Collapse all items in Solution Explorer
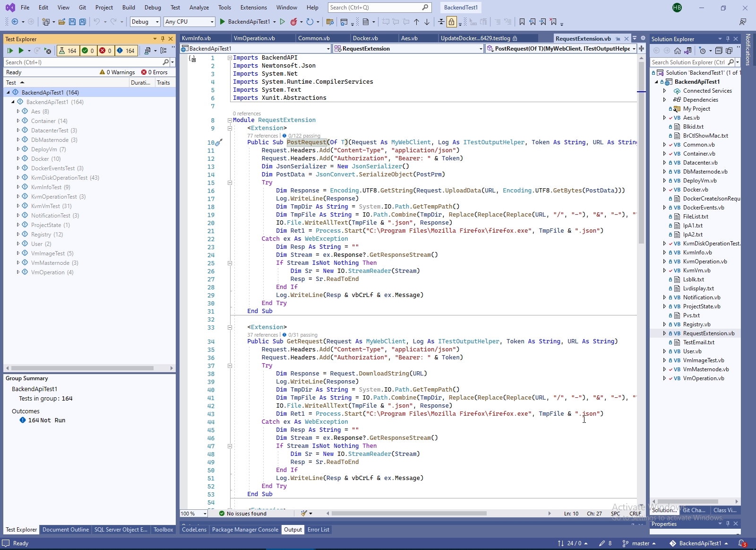The image size is (756, 550). (719, 51)
